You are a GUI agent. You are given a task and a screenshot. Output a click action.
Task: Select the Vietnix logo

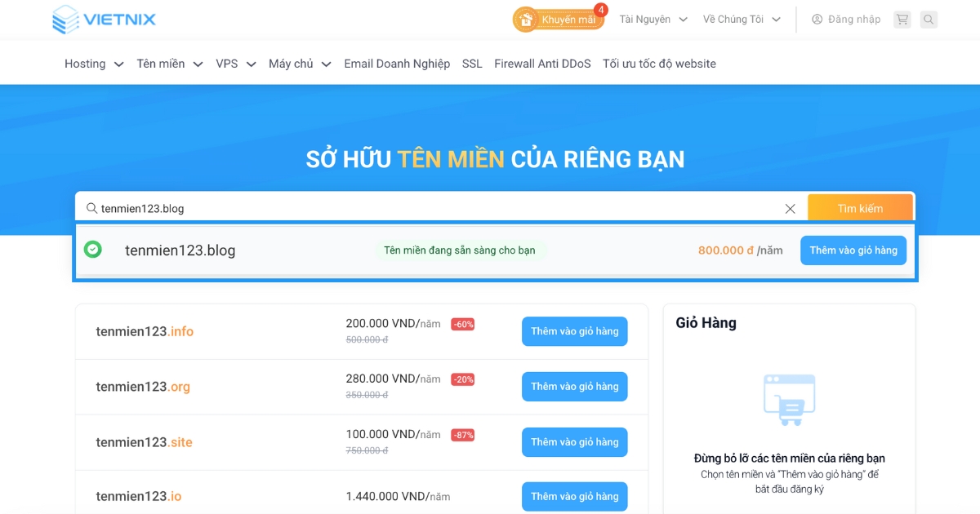[x=104, y=19]
